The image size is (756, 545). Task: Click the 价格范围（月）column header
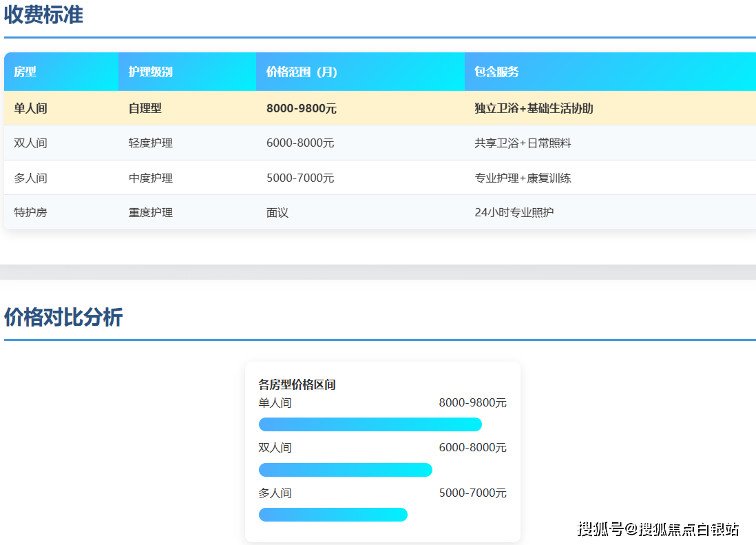click(302, 72)
